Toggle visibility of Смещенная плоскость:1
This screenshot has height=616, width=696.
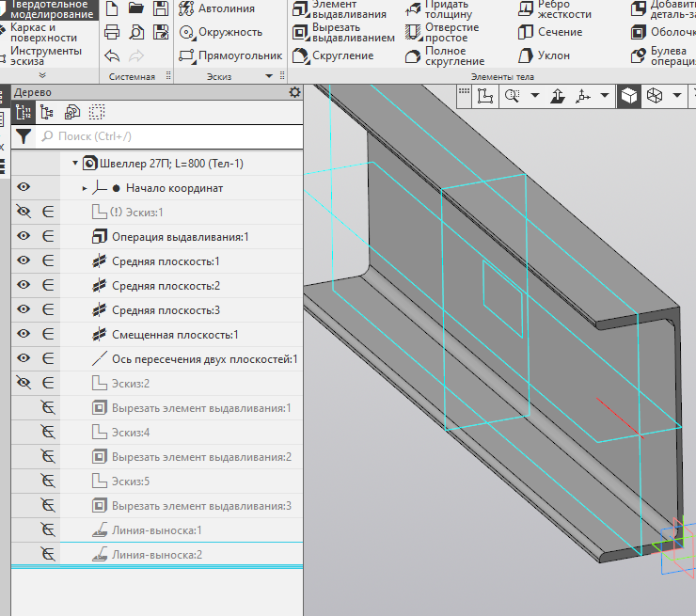click(x=24, y=334)
